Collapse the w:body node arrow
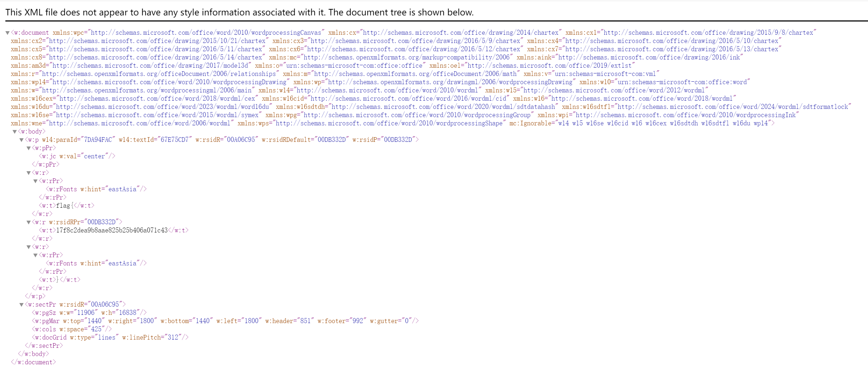This screenshot has width=868, height=365. click(x=15, y=132)
